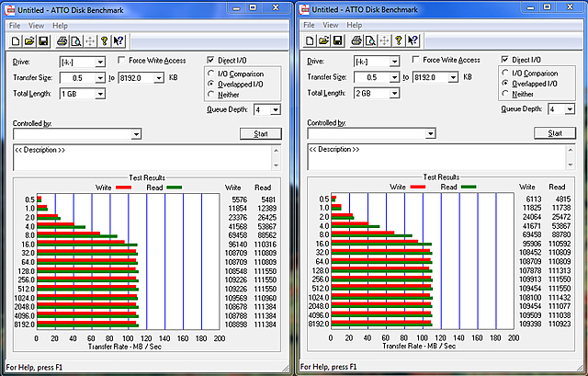Click Open file icon in right window
The height and width of the screenshot is (376, 588).
pyautogui.click(x=323, y=40)
